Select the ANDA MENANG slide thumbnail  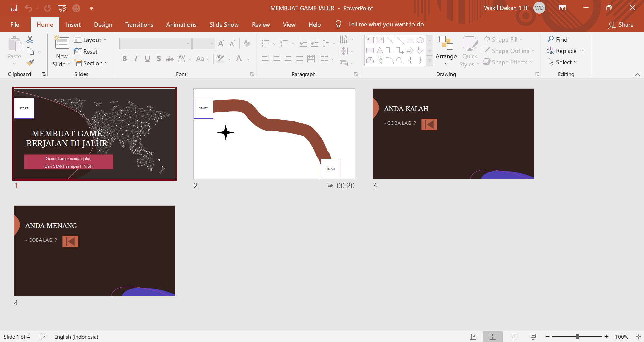point(95,250)
